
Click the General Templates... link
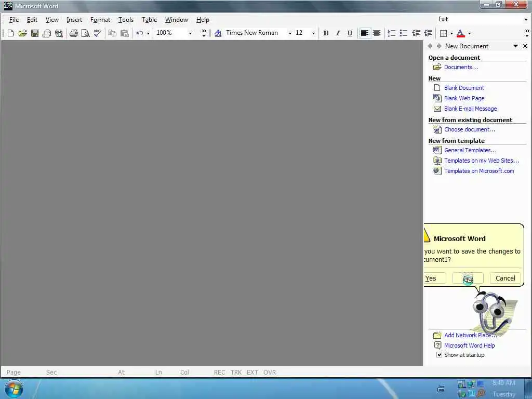(470, 150)
